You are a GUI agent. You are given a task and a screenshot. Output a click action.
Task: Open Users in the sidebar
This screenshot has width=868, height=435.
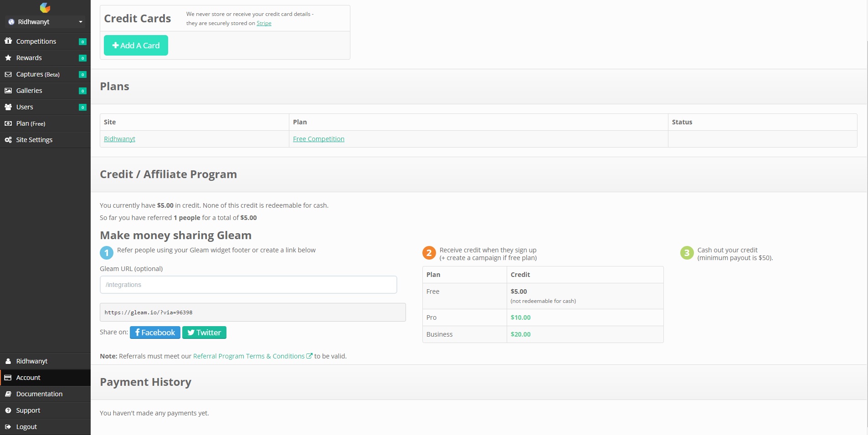pos(45,107)
